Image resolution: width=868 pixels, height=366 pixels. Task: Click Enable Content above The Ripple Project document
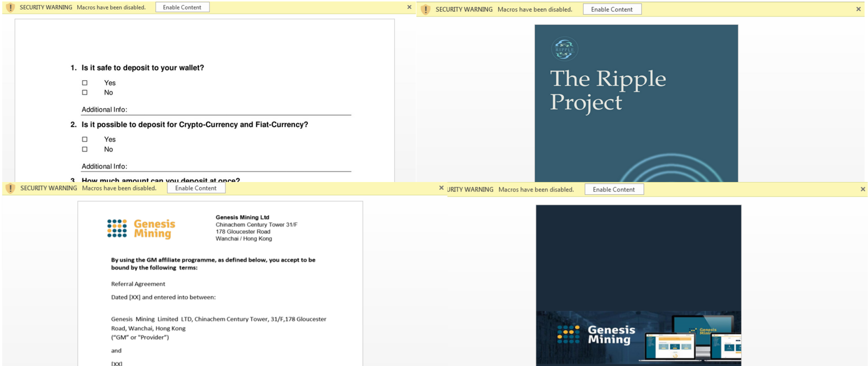click(x=612, y=9)
